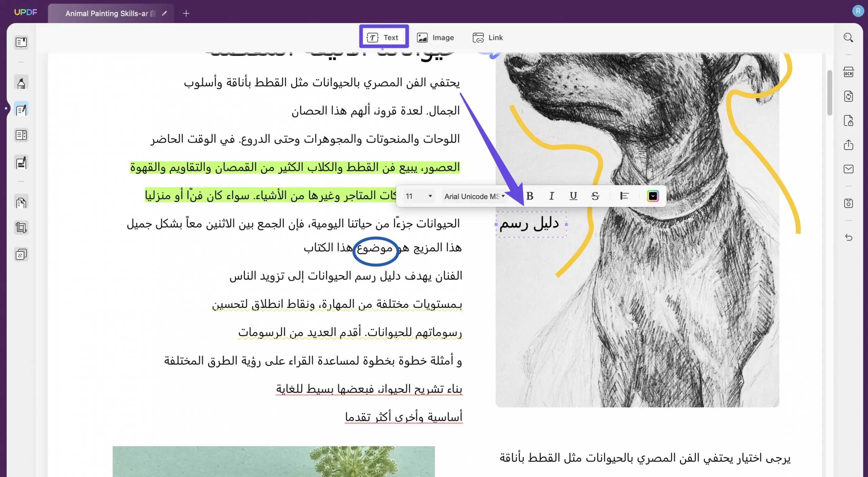The width and height of the screenshot is (868, 477).
Task: Start OCR text recognition
Action: point(848,72)
